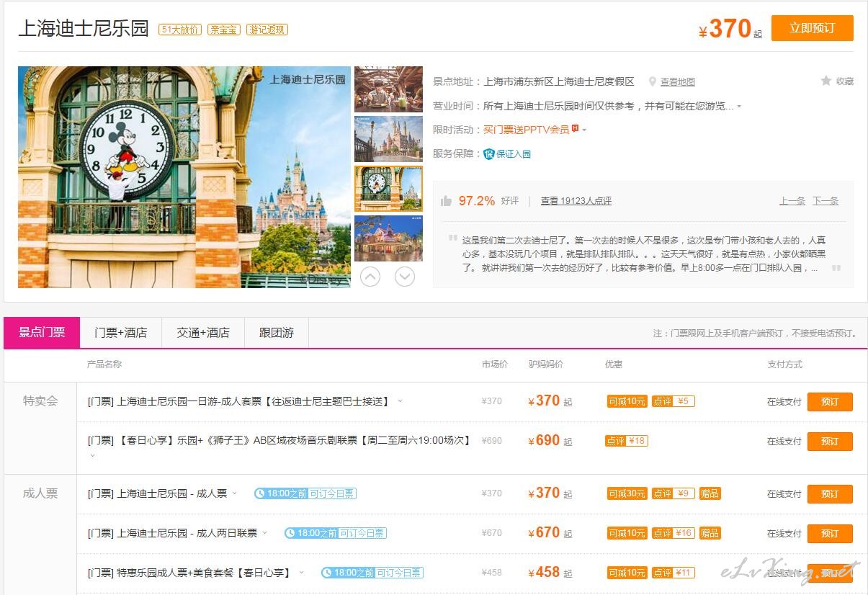View all 19123 reviews link
Image resolution: width=868 pixels, height=595 pixels.
576,201
